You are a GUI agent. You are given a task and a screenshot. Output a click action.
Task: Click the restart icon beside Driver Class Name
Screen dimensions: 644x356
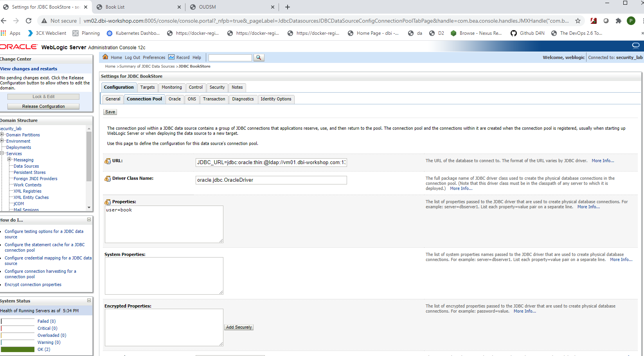108,179
